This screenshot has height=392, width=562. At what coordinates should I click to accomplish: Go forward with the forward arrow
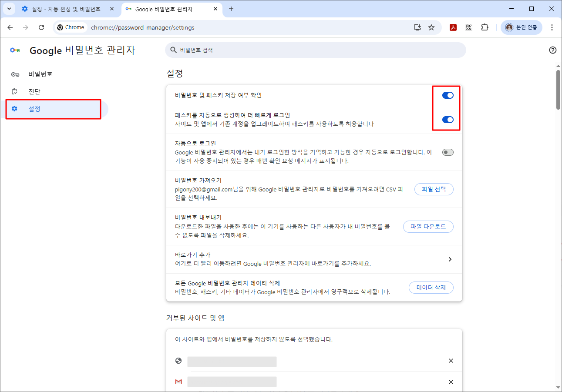pos(26,27)
